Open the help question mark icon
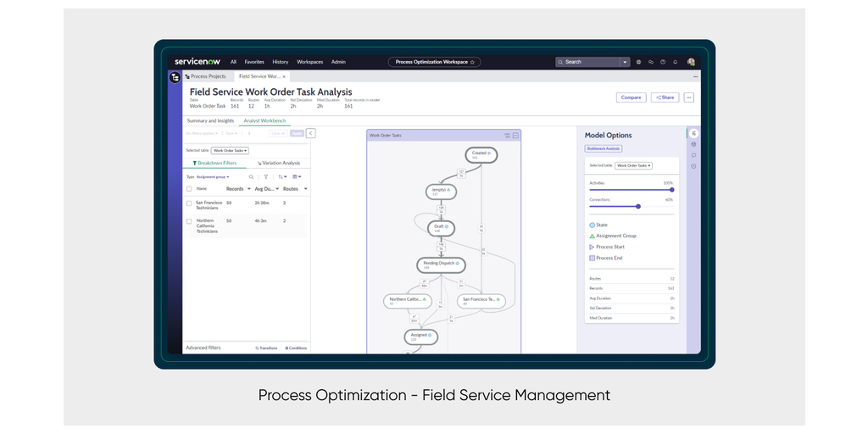 coord(663,62)
